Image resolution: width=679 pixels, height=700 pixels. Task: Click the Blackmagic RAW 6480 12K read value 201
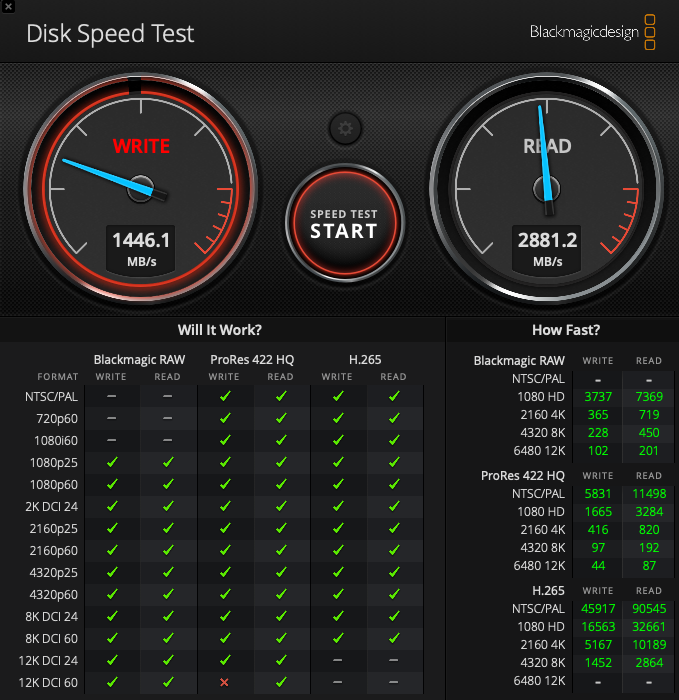[x=649, y=450]
